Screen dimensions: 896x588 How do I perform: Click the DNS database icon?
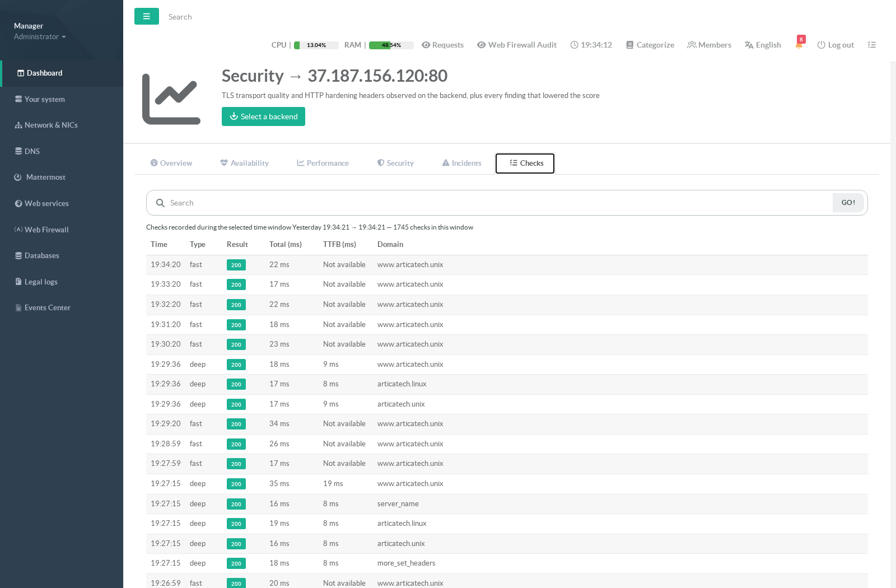click(18, 151)
